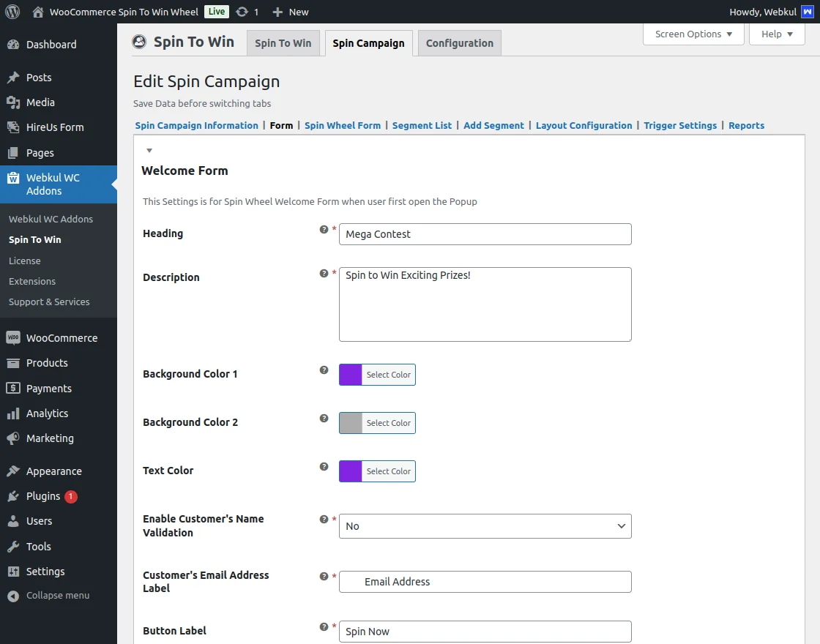The image size is (820, 644).
Task: Click the updates refresh icon in admin bar
Action: pos(242,12)
